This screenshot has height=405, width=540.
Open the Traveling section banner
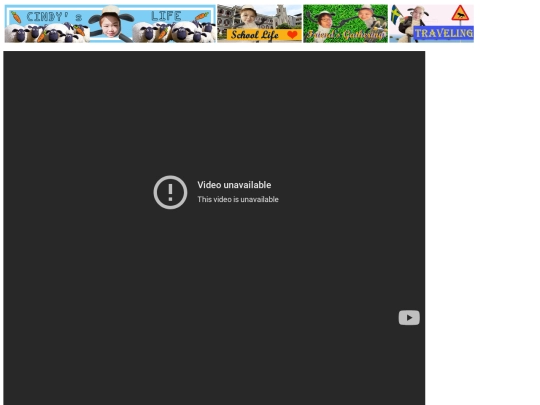[432, 23]
